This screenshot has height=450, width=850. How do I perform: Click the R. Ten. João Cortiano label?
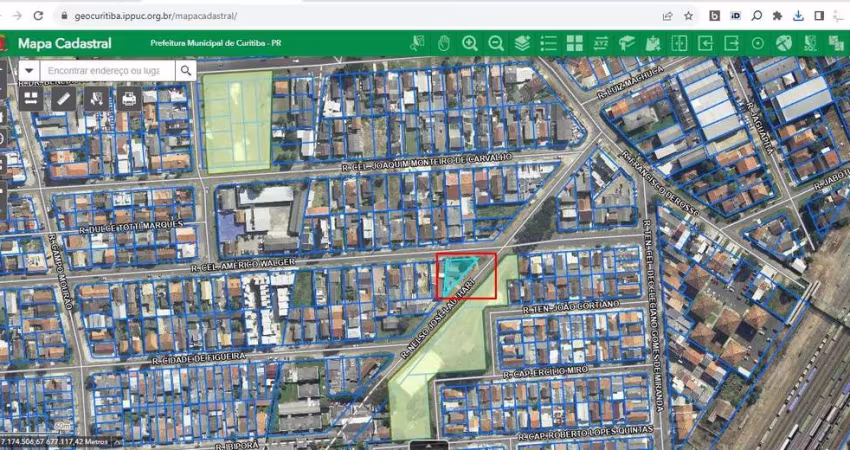coord(570,306)
